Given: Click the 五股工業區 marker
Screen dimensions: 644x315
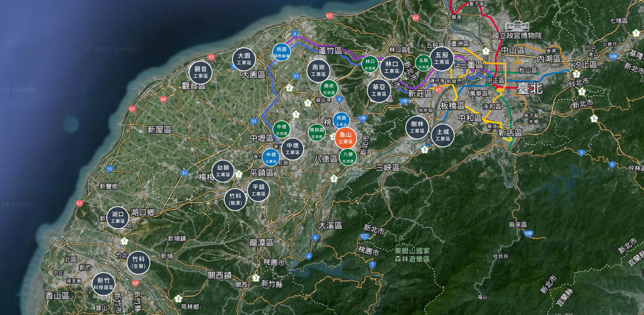Looking at the screenshot, I should 442,58.
